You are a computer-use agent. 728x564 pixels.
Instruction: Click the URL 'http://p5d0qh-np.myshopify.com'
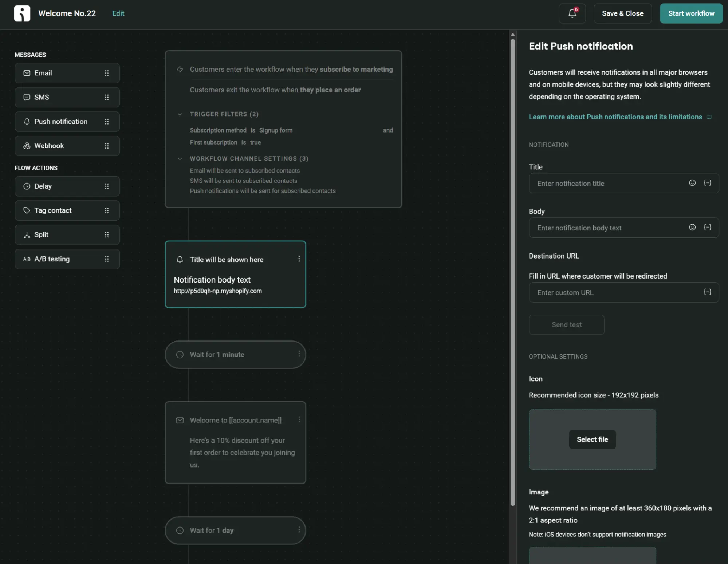(x=218, y=291)
